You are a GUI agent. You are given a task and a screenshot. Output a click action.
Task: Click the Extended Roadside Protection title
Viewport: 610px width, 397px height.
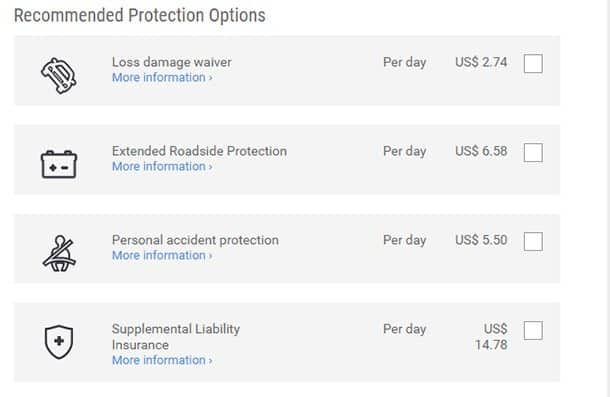pos(199,151)
